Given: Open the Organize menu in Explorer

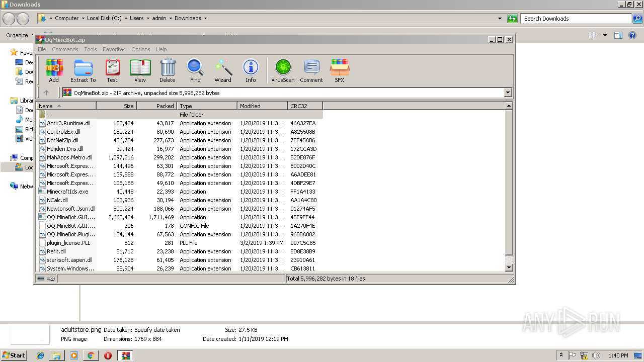Looking at the screenshot, I should [x=20, y=35].
